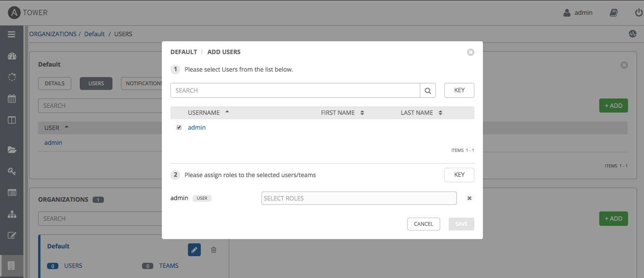Open the Credentials key icon in sidebar

pyautogui.click(x=12, y=171)
